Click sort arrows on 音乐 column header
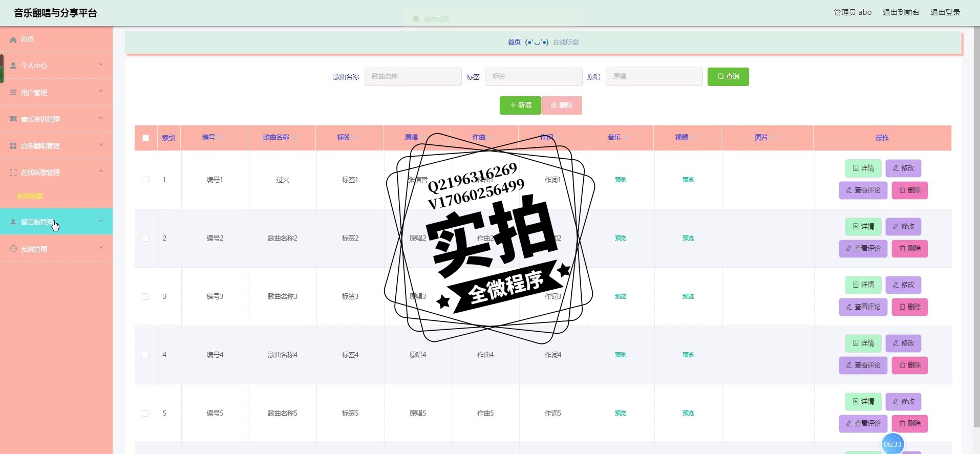The width and height of the screenshot is (980, 454). click(x=626, y=138)
